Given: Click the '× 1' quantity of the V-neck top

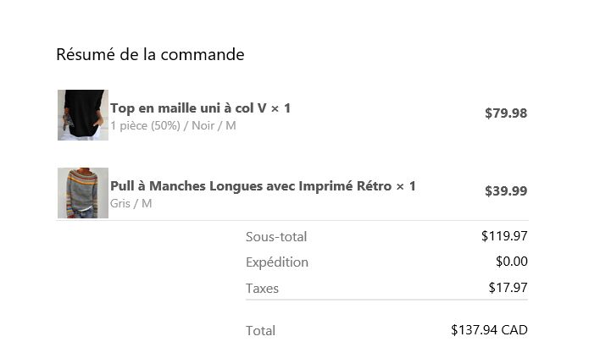Looking at the screenshot, I should [x=281, y=108].
